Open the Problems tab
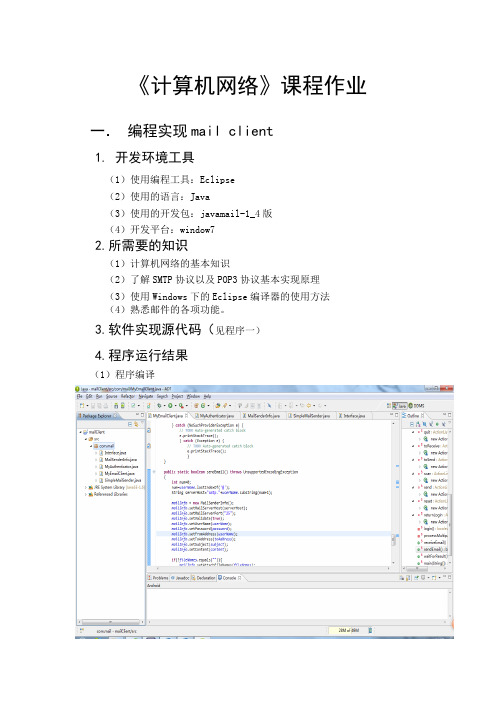 click(158, 578)
